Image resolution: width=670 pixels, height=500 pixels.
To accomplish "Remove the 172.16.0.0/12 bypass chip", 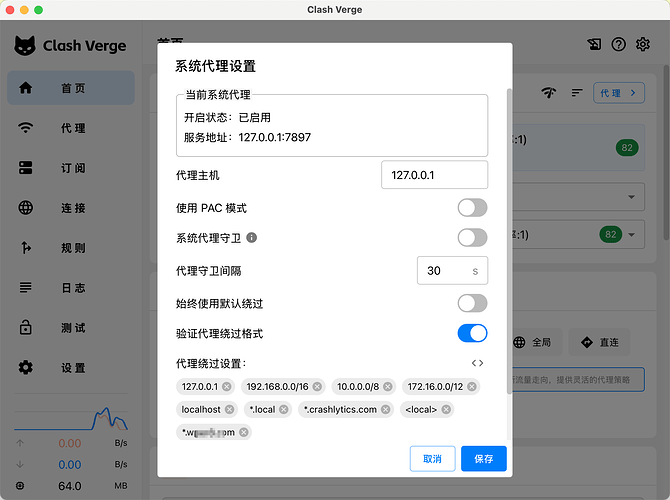I will 471,387.
